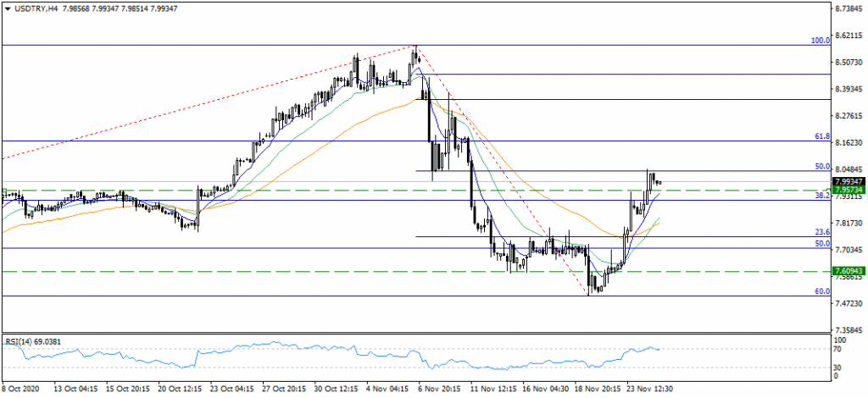
Task: Click the 8 Oct 2020 date label
Action: (x=21, y=390)
